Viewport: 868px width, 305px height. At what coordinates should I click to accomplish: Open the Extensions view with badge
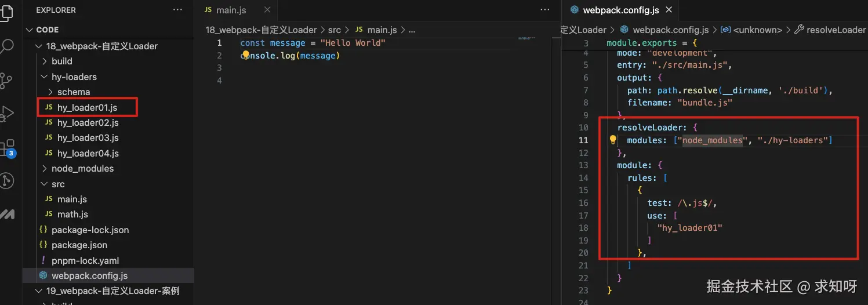click(x=7, y=147)
